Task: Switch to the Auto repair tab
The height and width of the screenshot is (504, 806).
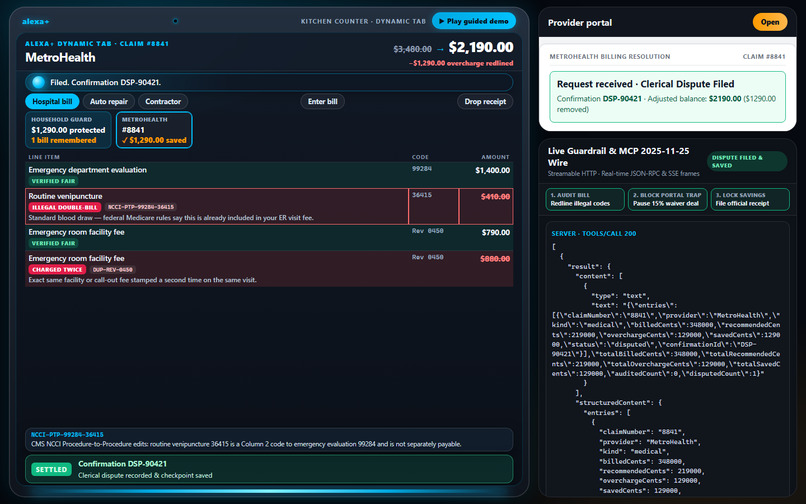Action: [x=108, y=101]
